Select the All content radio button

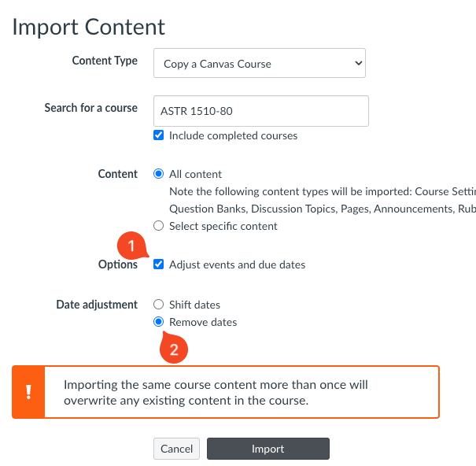coord(159,174)
